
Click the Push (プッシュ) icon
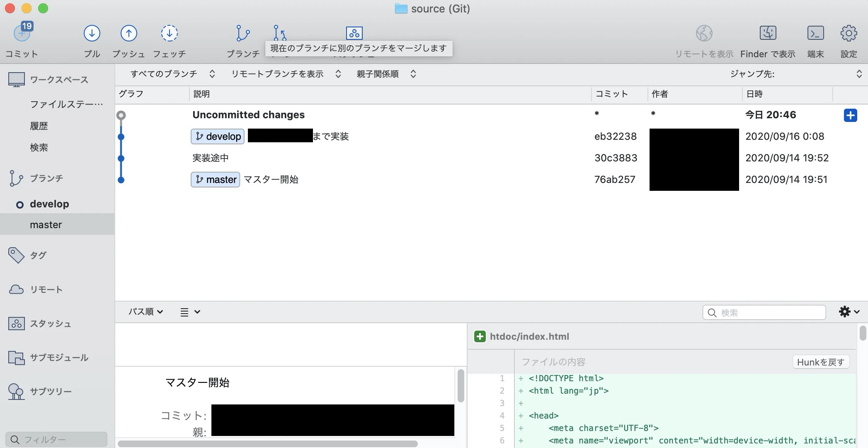tap(129, 33)
